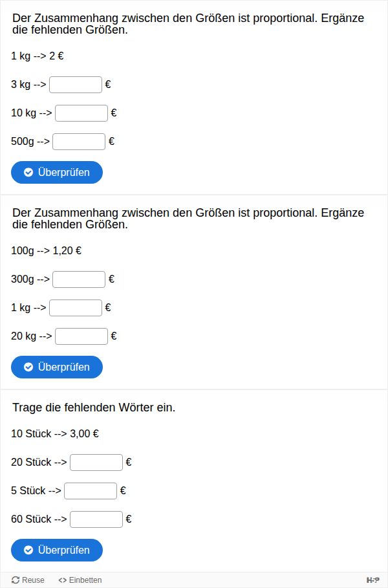Click the 300g price input field

[79, 279]
